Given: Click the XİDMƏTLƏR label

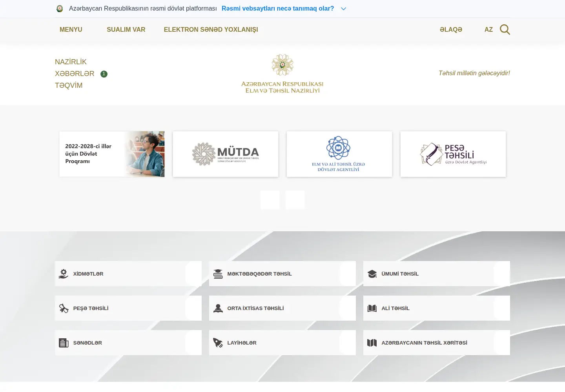Looking at the screenshot, I should coord(88,274).
